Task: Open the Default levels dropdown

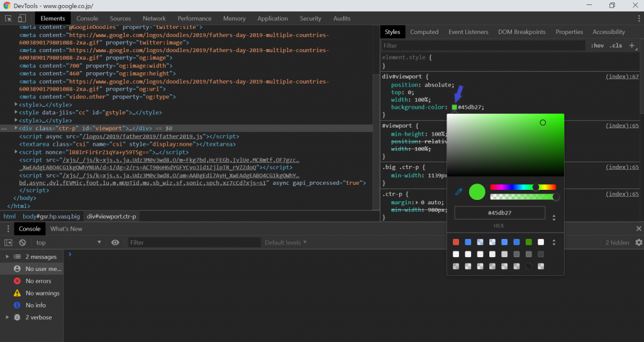Action: click(x=286, y=243)
